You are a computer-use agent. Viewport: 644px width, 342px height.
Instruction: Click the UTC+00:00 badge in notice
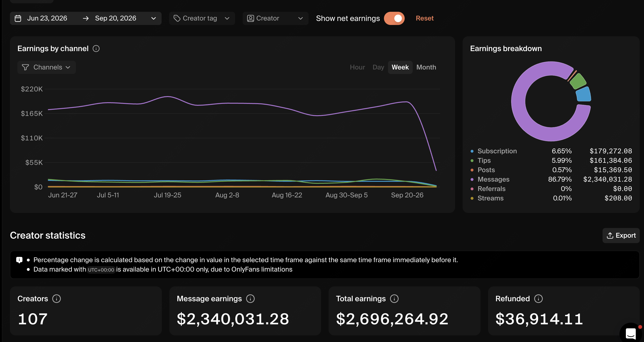101,270
